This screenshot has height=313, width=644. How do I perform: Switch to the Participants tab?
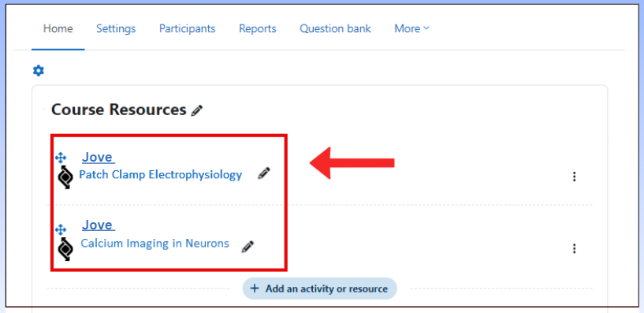tap(188, 28)
